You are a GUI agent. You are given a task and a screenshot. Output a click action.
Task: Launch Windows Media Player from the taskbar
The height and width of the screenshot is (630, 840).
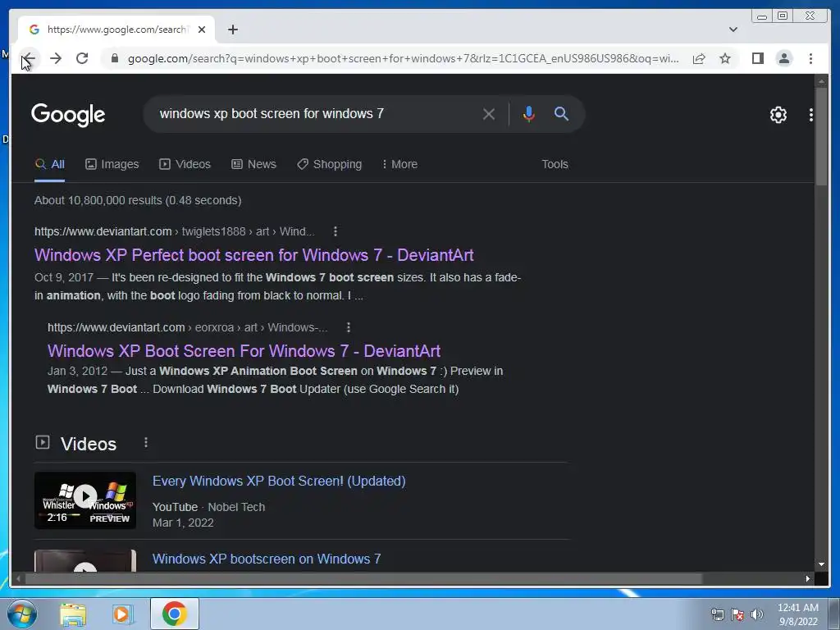[123, 614]
